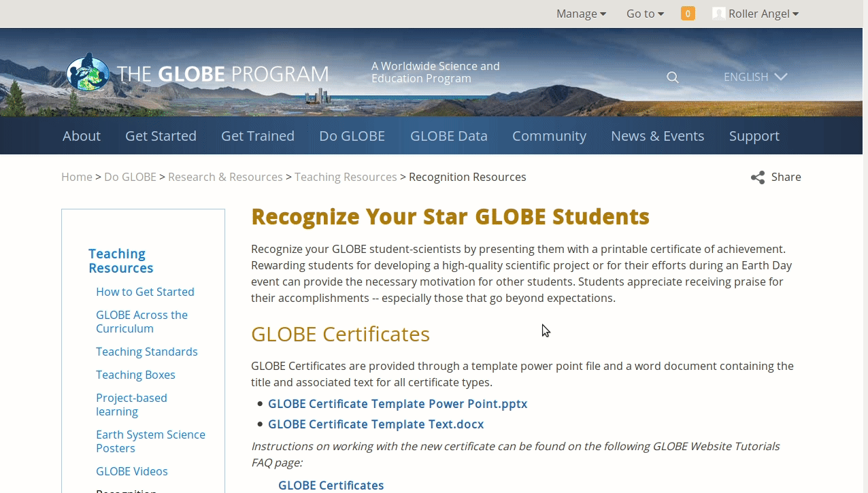
Task: Click the Roller Angel user avatar
Action: [718, 14]
